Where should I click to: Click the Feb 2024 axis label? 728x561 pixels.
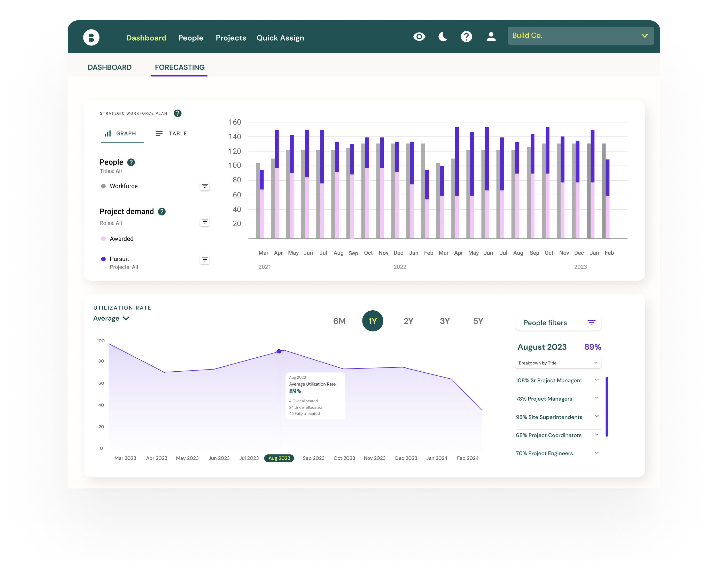[x=467, y=458]
